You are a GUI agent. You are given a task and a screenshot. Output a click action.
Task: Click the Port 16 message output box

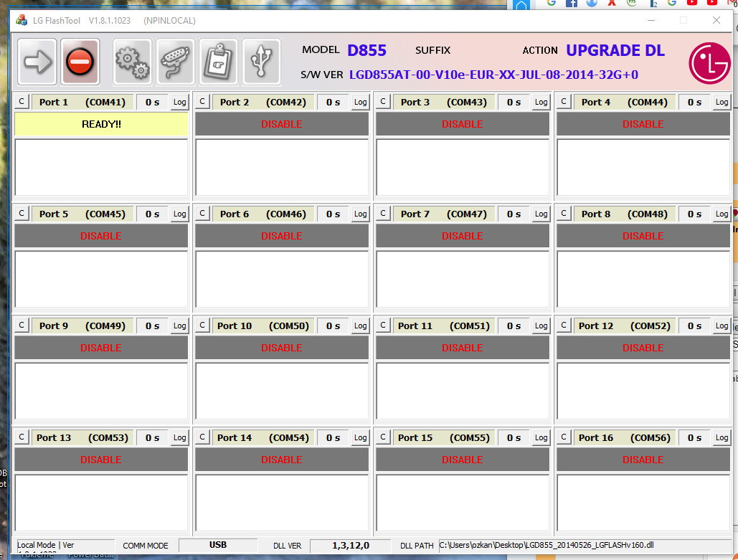[643, 503]
